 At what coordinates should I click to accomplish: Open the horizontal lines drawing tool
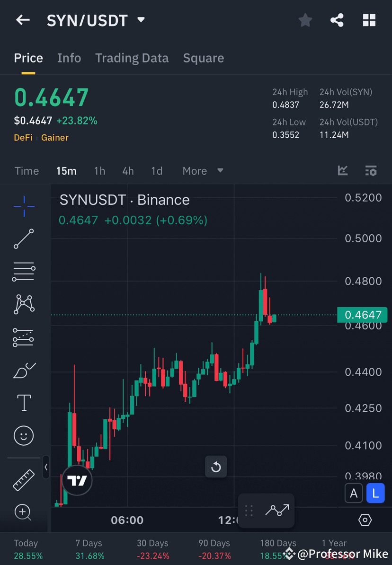tap(24, 272)
